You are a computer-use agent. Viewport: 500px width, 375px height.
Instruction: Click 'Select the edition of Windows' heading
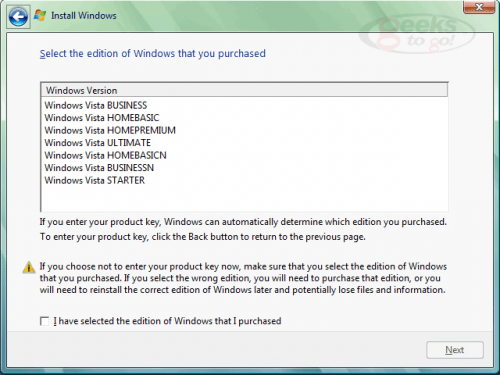[x=153, y=54]
